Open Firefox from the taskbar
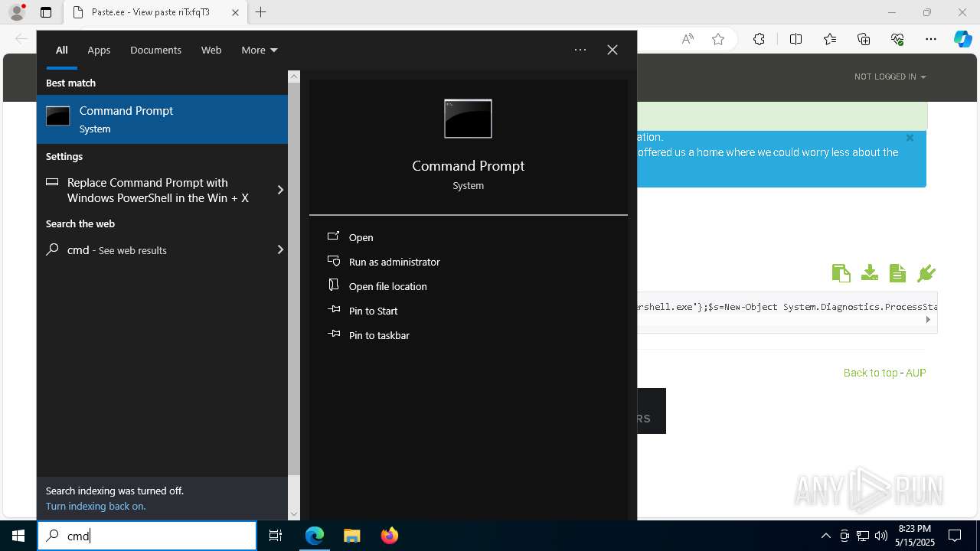The image size is (980, 551). (x=389, y=536)
